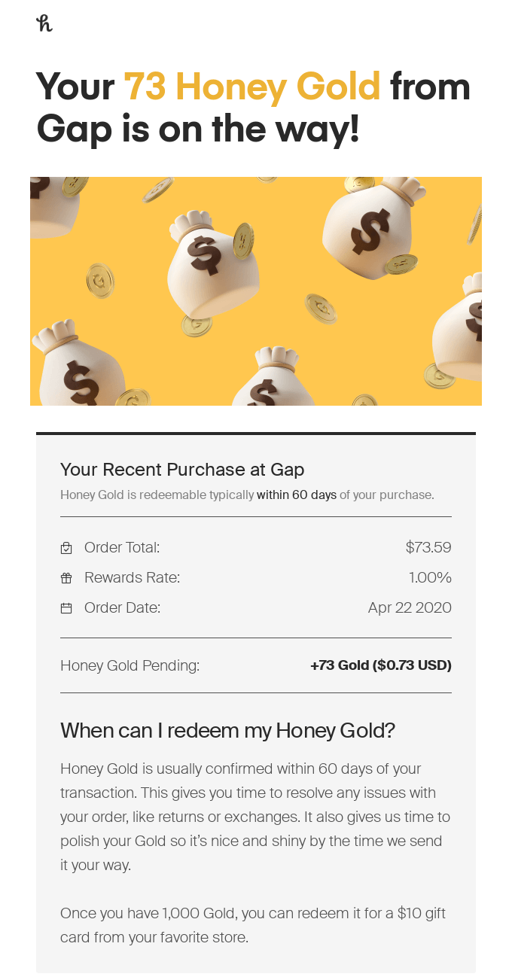Select the "Your Recent Purchase at Gap" heading

click(x=182, y=470)
